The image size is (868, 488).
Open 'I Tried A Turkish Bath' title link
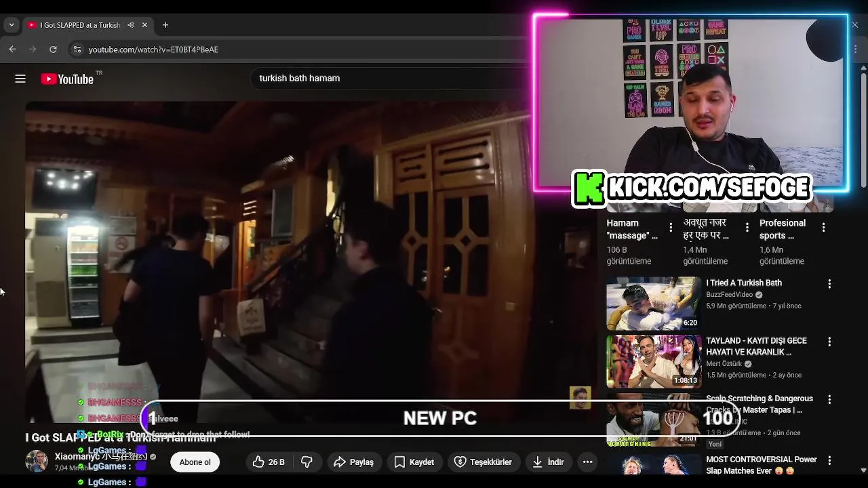pyautogui.click(x=744, y=283)
